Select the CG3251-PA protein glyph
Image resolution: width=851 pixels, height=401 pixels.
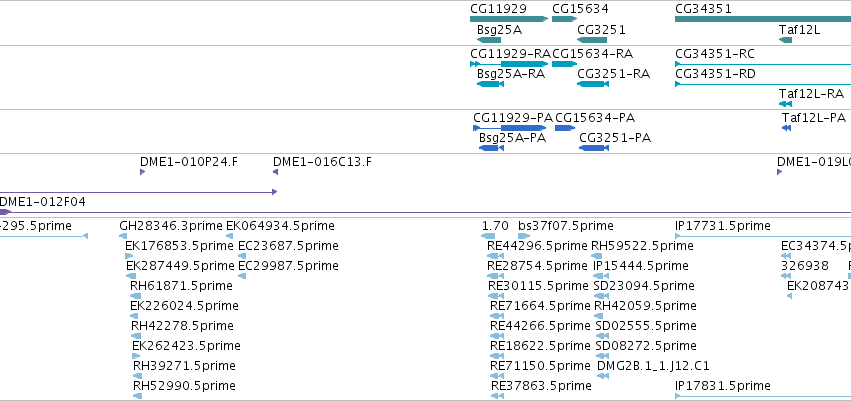click(x=594, y=148)
